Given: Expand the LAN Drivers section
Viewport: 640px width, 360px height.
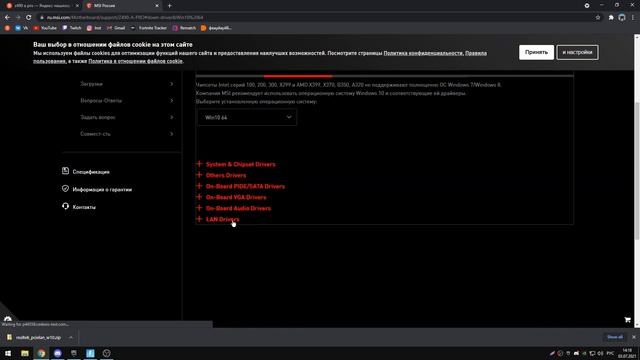Looking at the screenshot, I should pyautogui.click(x=218, y=219).
